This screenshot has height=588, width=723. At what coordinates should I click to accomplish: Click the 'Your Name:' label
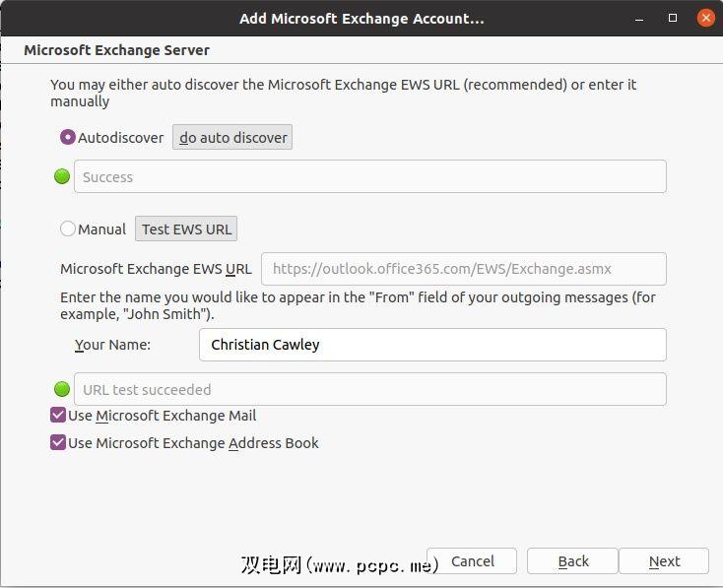tap(112, 345)
